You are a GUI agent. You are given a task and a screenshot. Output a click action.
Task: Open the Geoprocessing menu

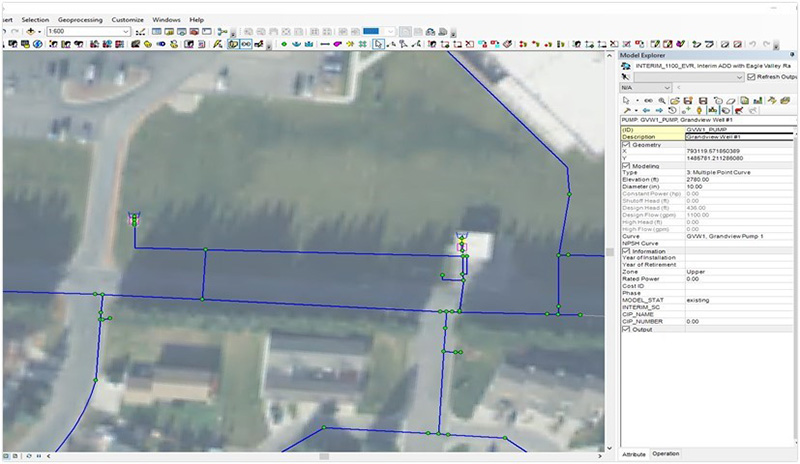(x=80, y=19)
